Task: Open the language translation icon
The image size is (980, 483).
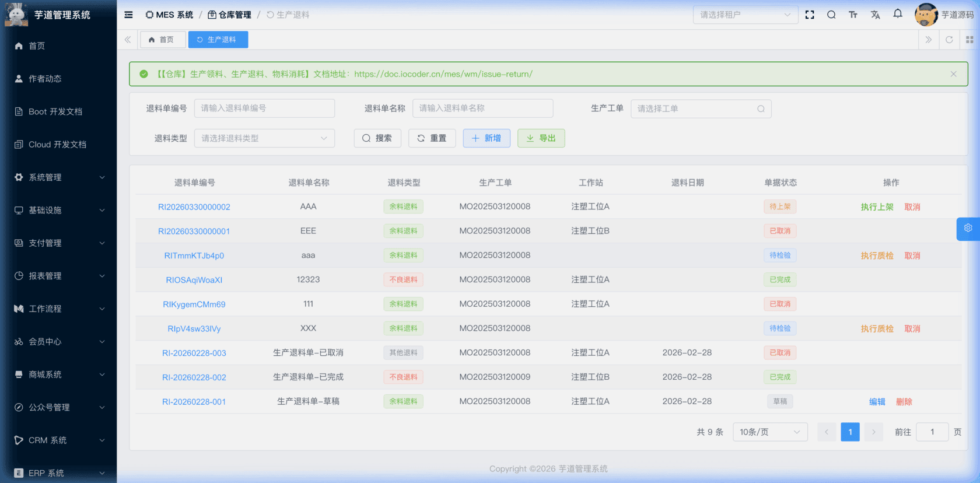Action: pos(875,15)
